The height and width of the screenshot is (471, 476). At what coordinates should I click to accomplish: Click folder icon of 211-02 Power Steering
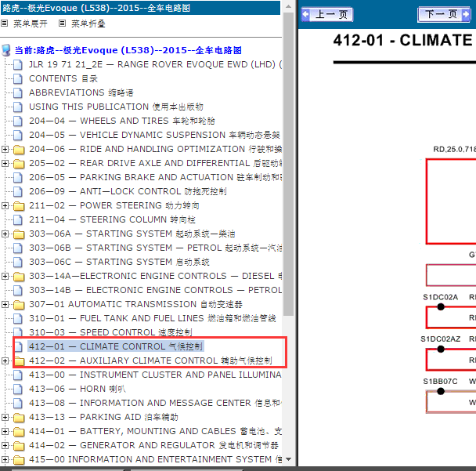(x=19, y=206)
